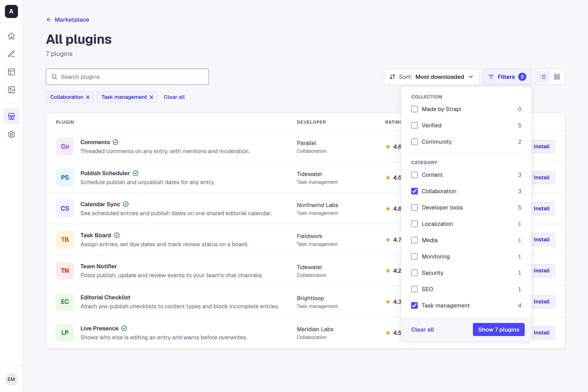Click Clear all next to filter chips
The width and height of the screenshot is (588, 392).
(174, 97)
